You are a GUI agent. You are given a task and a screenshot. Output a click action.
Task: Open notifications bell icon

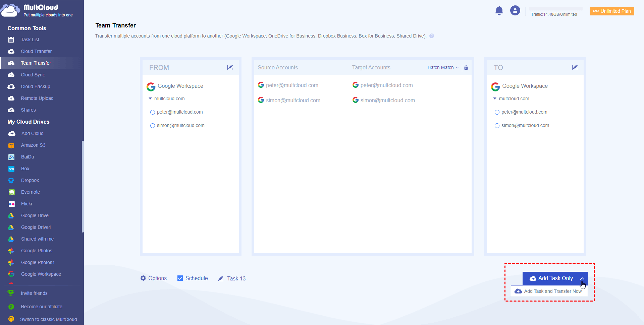499,11
